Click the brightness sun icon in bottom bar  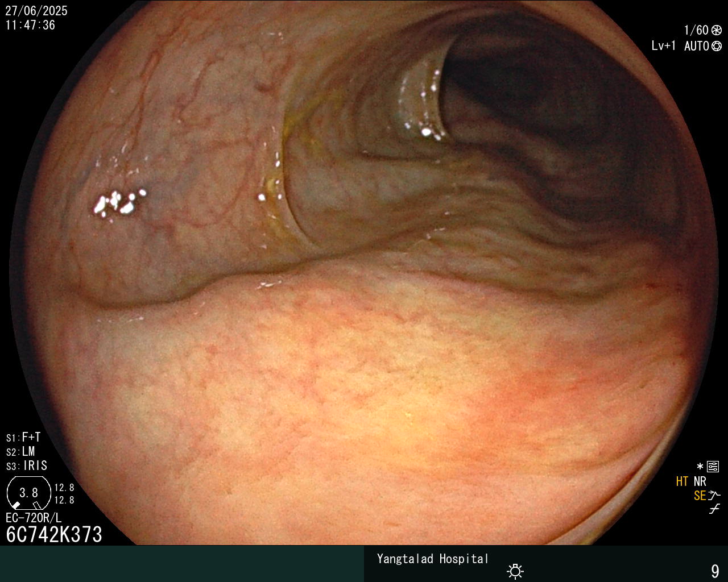coord(515,571)
